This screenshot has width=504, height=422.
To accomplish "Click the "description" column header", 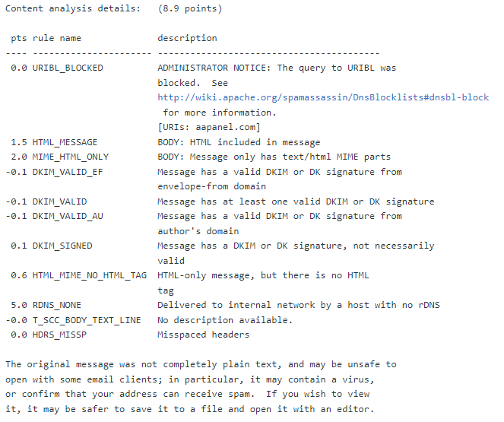I will [x=187, y=38].
